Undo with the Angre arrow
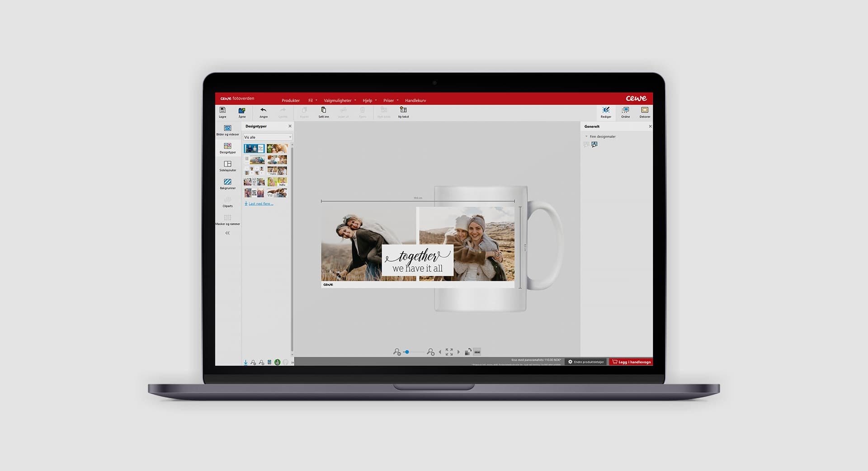 coord(263,111)
